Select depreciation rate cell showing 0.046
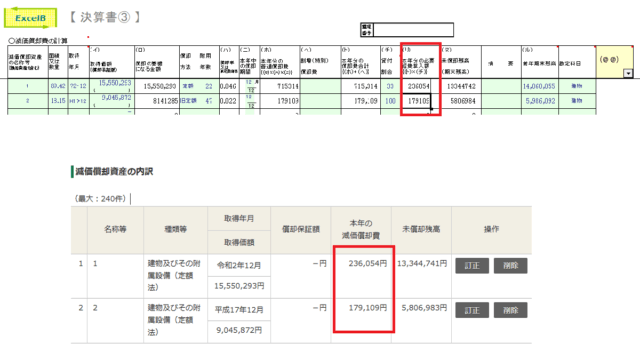640x360 pixels. coord(229,86)
